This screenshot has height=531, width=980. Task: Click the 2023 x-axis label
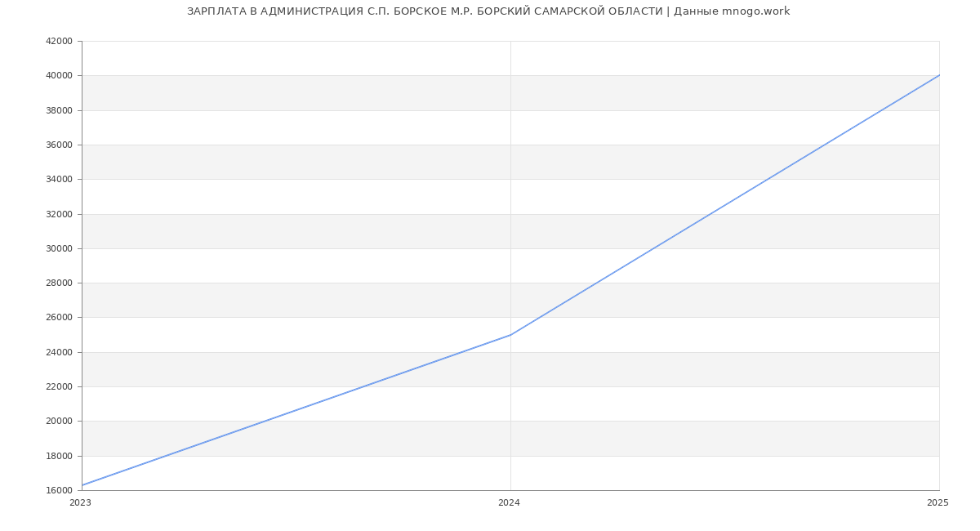81,503
